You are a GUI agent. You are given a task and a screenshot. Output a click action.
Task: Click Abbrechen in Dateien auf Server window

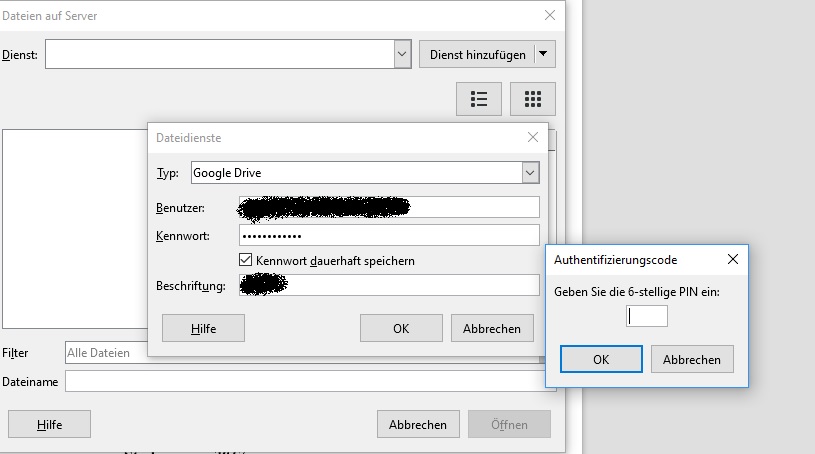(418, 424)
